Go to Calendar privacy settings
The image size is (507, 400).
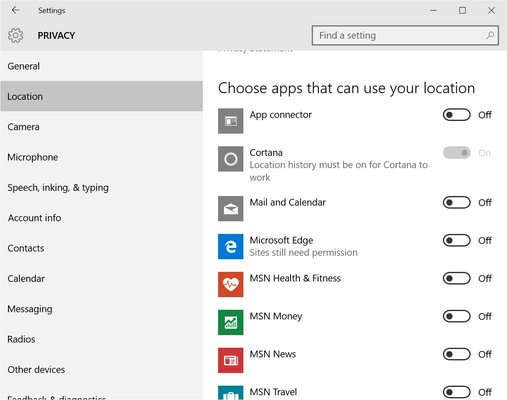click(x=101, y=278)
